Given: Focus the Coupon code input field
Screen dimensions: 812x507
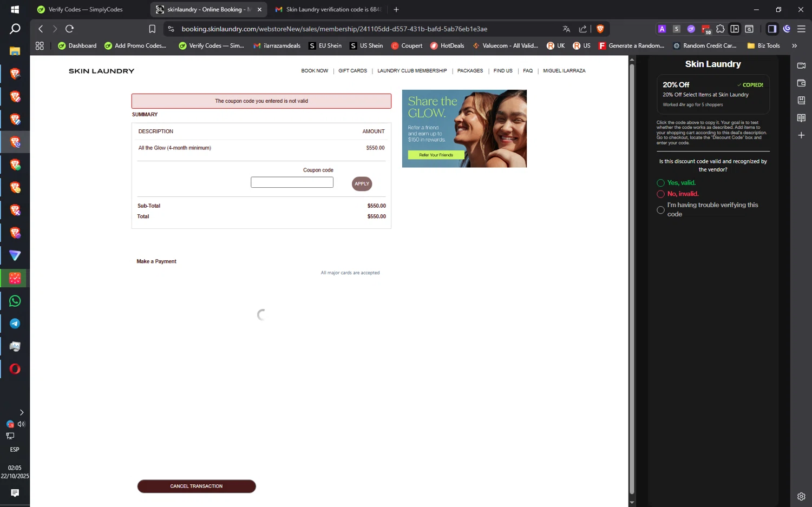Looking at the screenshot, I should [292, 182].
